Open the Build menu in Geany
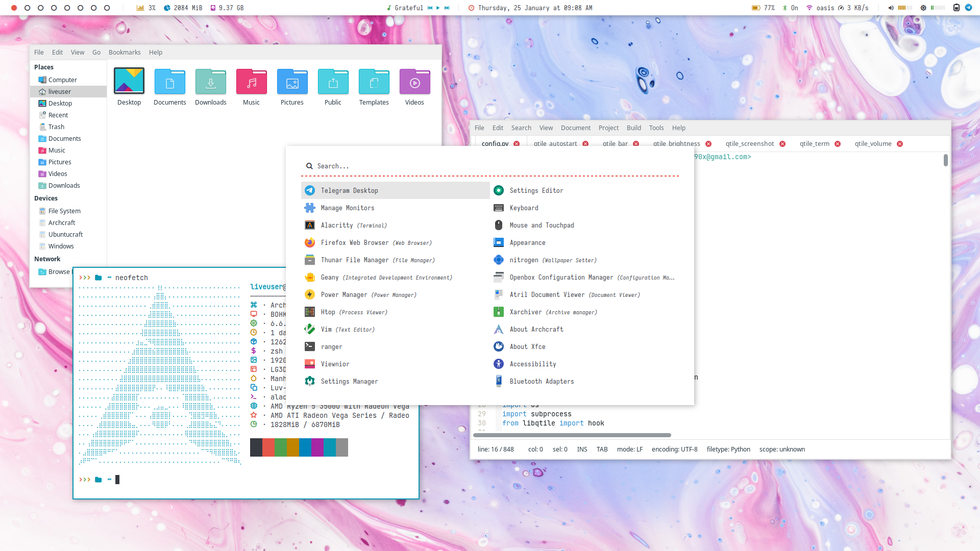The image size is (980, 551). coord(633,128)
